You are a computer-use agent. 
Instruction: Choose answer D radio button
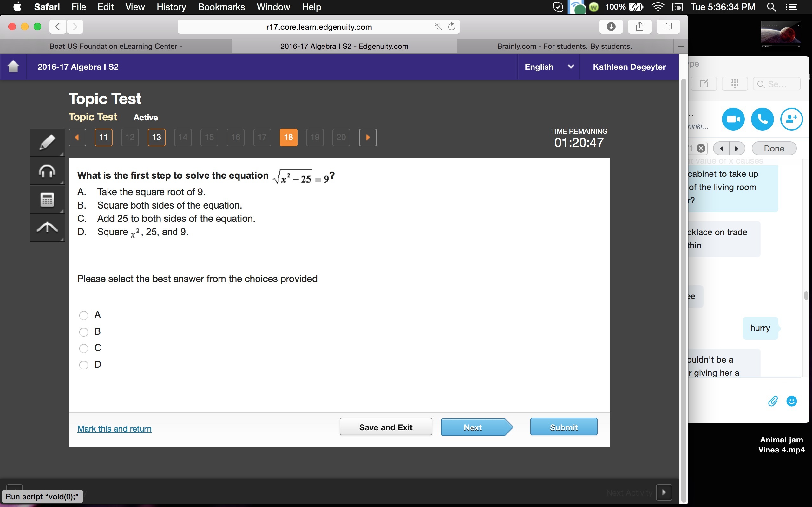[x=83, y=364]
